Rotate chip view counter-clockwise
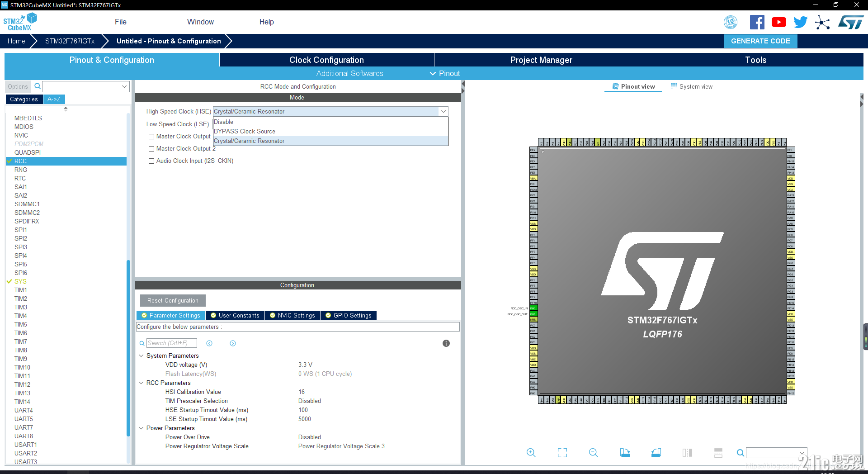 [656, 453]
